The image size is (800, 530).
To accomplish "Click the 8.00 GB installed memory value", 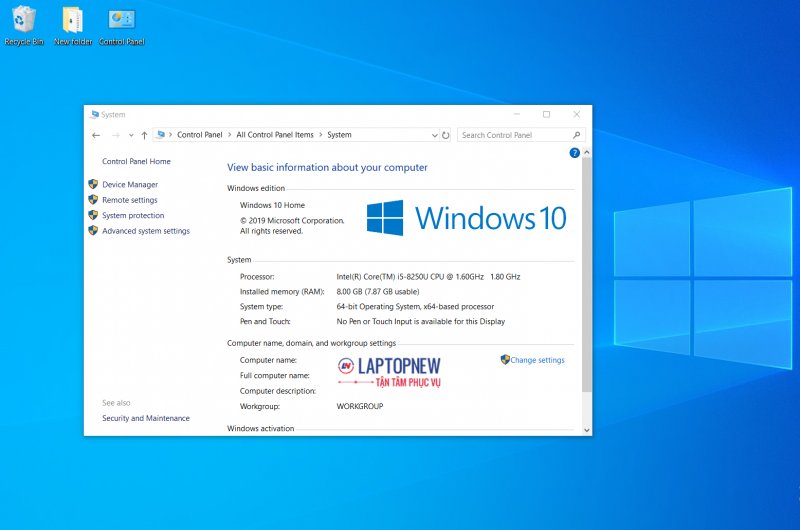I will [378, 292].
